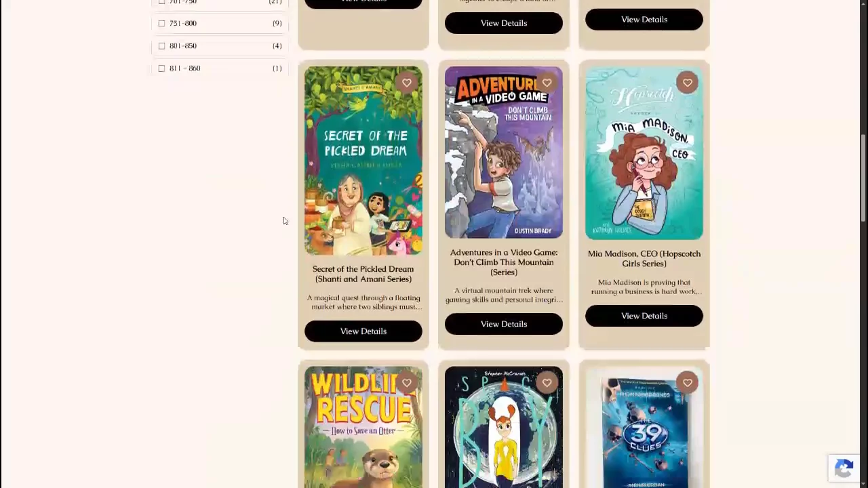Click the page vertical scrollbar thumb
The width and height of the screenshot is (868, 488).
point(863,178)
